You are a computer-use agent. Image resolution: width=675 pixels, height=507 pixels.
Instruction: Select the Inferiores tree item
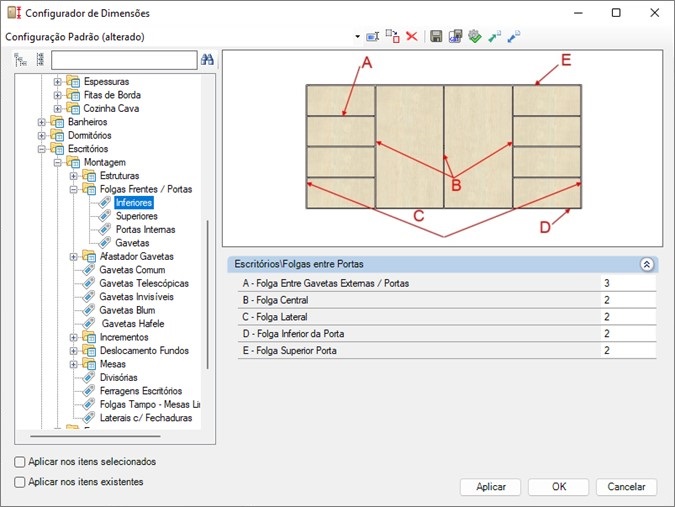pos(134,202)
